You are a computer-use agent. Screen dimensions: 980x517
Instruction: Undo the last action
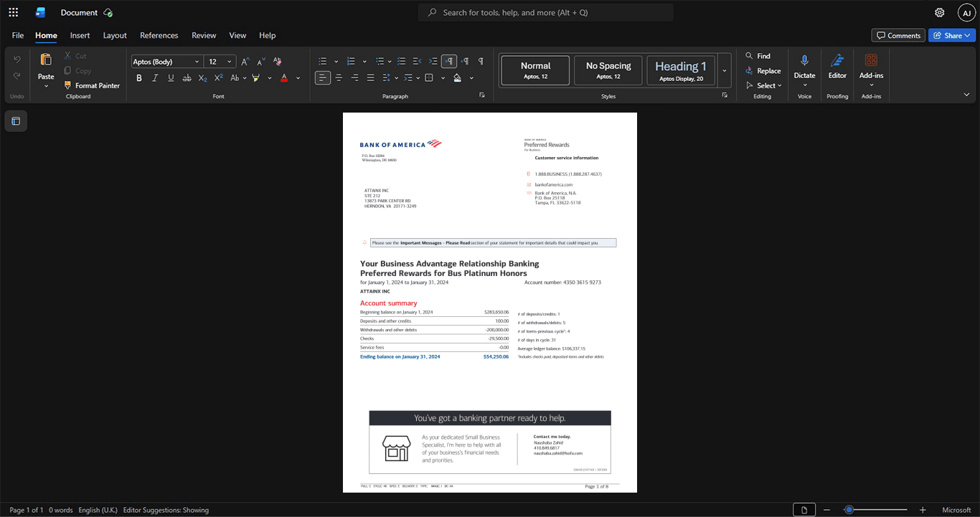coord(17,60)
